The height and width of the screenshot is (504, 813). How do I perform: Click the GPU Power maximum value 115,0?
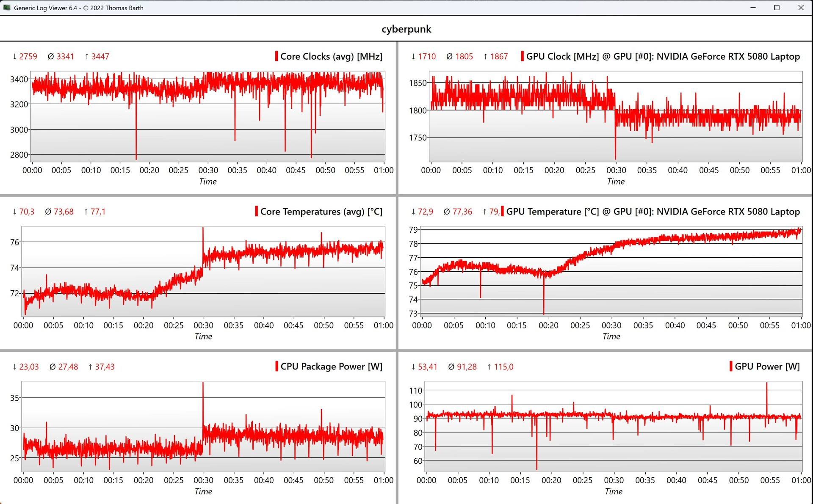pos(503,367)
